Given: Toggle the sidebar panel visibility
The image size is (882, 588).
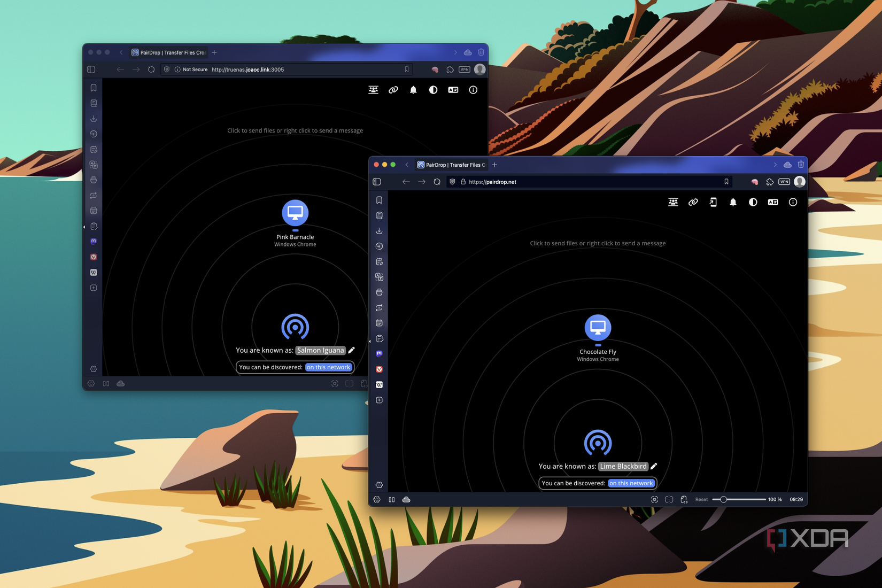Looking at the screenshot, I should pos(377,181).
